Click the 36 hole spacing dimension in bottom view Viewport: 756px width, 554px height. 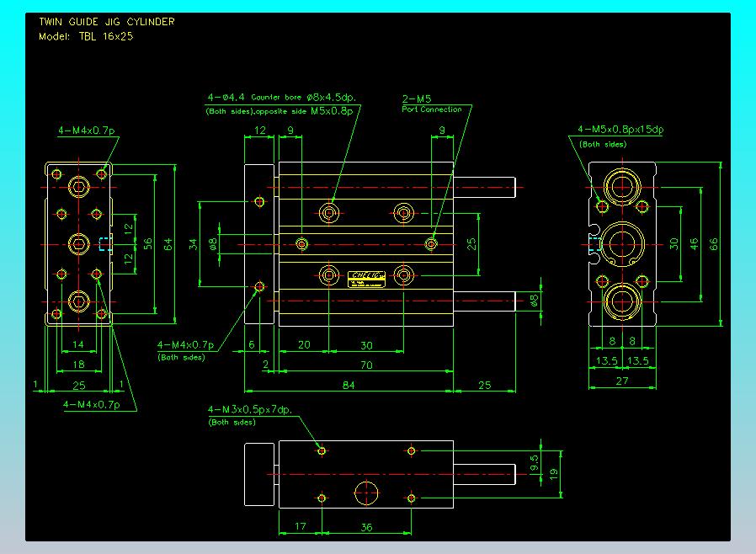366,528
